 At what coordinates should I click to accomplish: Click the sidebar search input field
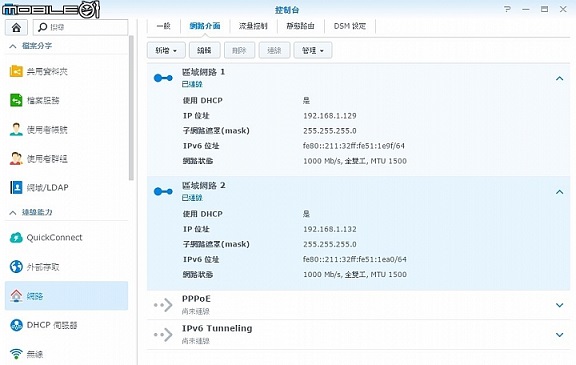[x=80, y=28]
